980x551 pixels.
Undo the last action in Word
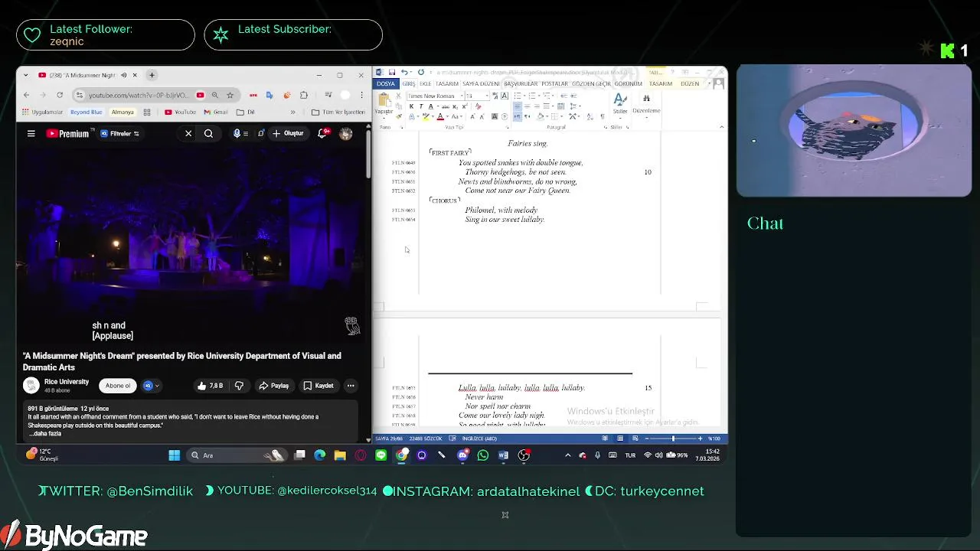click(404, 72)
